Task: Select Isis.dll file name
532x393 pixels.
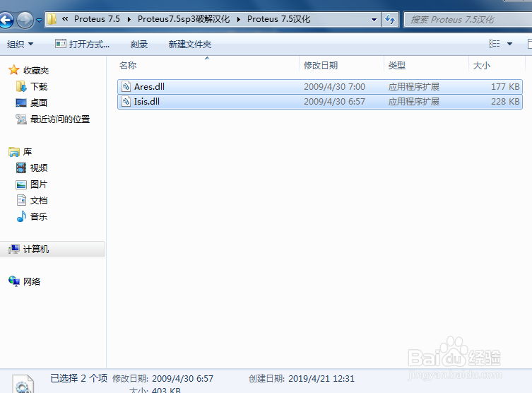Action: tap(146, 102)
